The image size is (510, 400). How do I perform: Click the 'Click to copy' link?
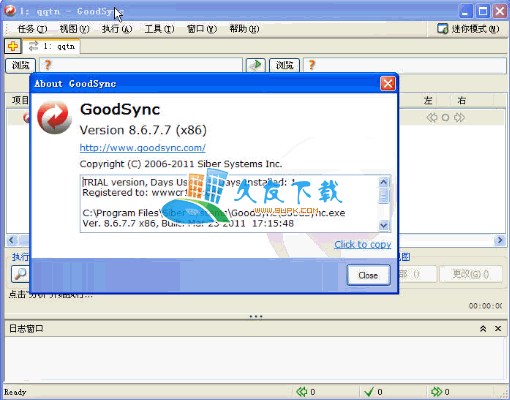coord(363,244)
